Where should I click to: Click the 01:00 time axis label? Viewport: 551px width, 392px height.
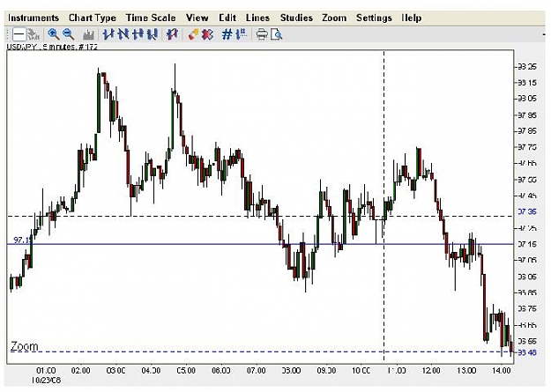[x=46, y=371]
